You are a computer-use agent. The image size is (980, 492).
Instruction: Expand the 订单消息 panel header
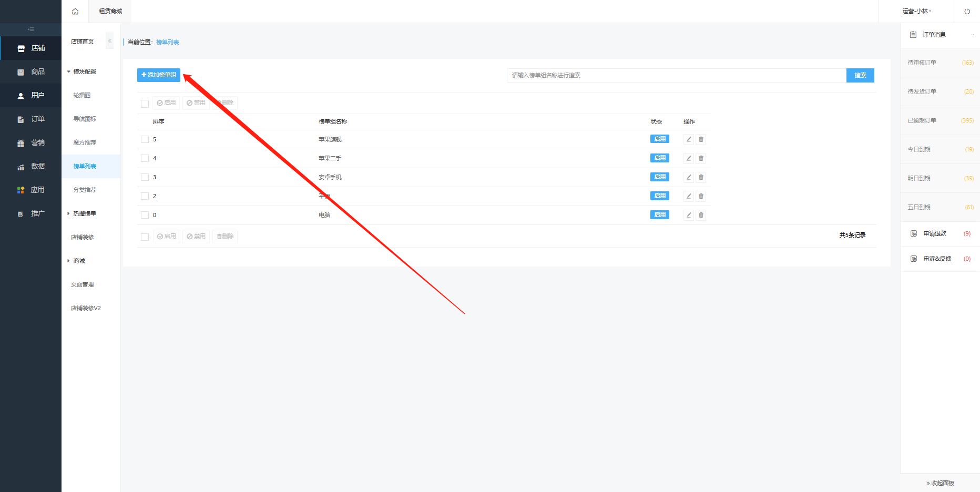[x=940, y=35]
